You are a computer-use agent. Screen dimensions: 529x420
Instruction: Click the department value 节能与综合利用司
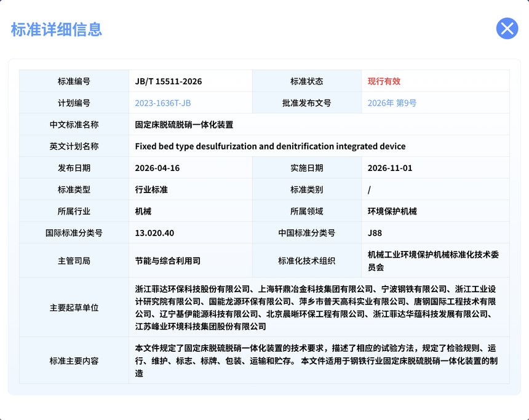click(168, 261)
